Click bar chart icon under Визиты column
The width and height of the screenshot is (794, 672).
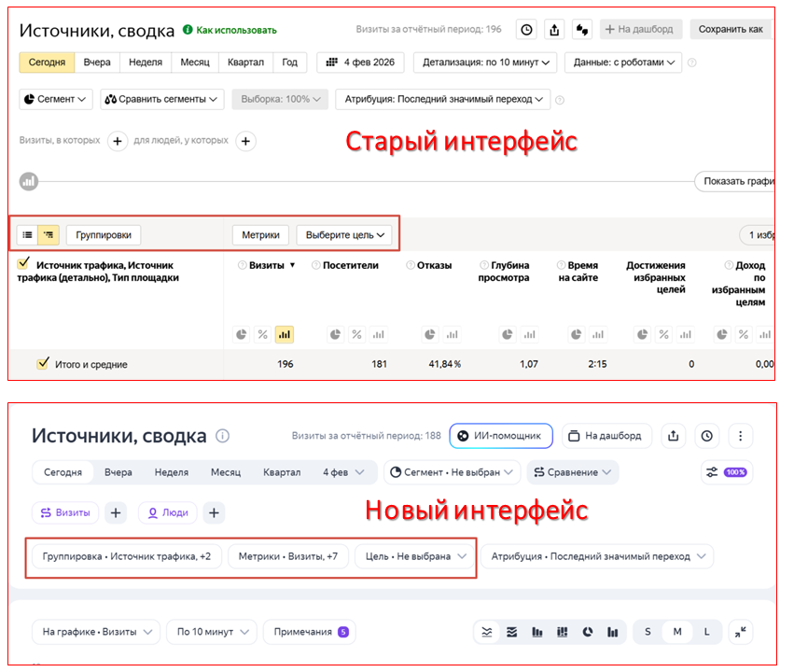(x=285, y=334)
